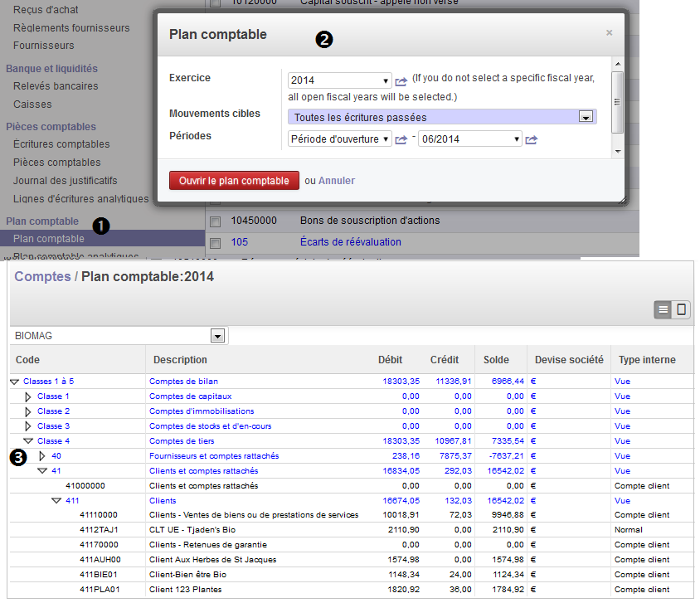
Task: Click the dialog scrollbar thumb
Action: [617, 102]
